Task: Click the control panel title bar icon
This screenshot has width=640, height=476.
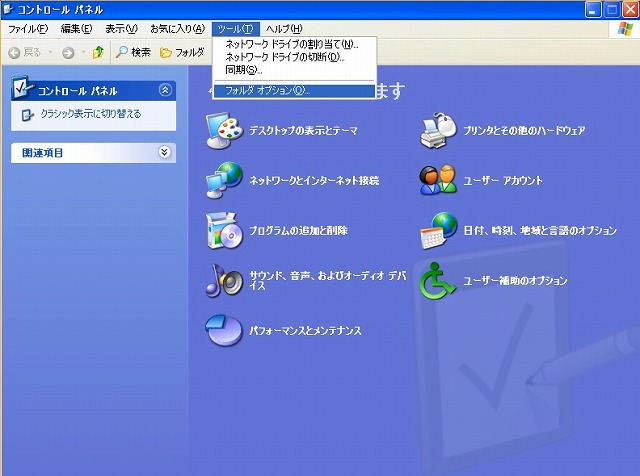Action: pos(8,9)
